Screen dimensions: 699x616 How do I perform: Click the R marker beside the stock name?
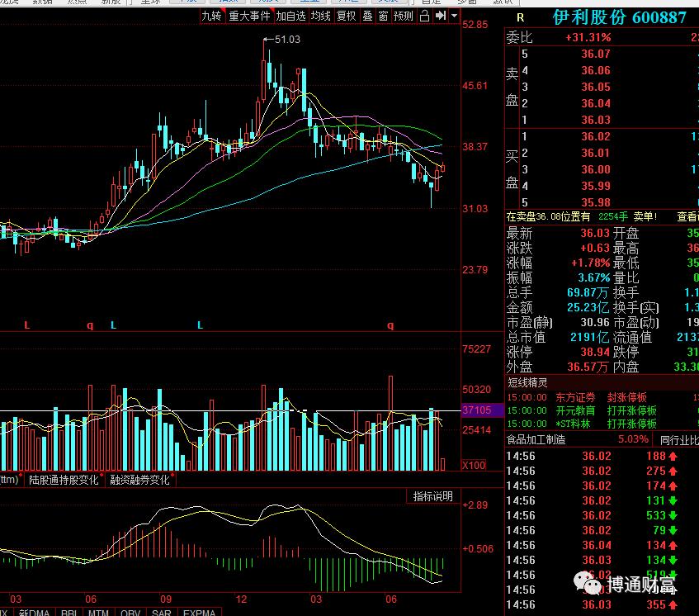(520, 17)
